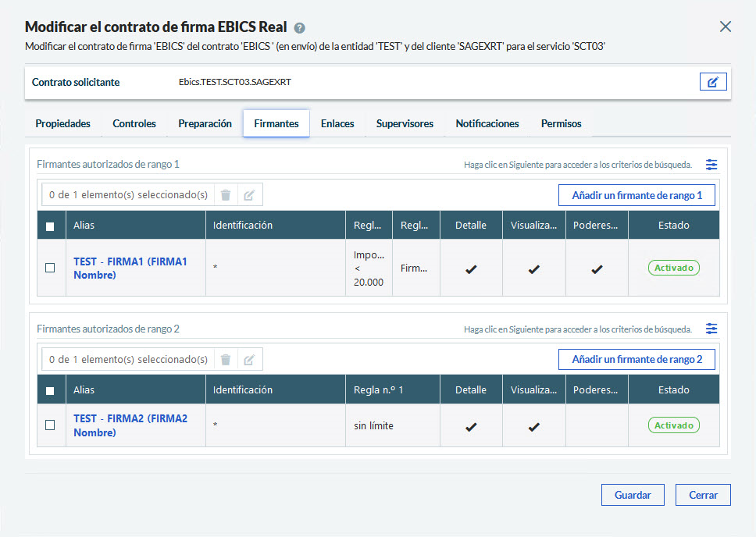Tick the checkbox for TEST - FIRMA1 row
The image size is (756, 537).
pyautogui.click(x=50, y=268)
